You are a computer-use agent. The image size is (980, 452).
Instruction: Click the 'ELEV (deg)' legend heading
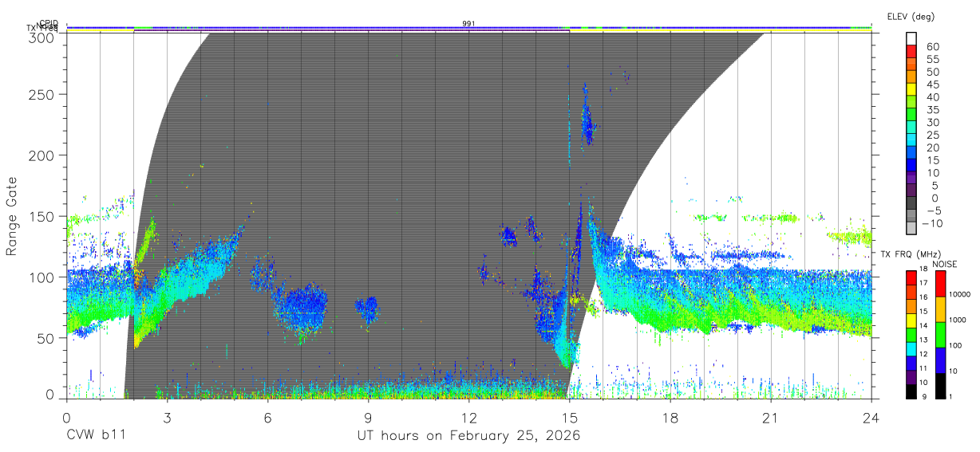(x=911, y=16)
